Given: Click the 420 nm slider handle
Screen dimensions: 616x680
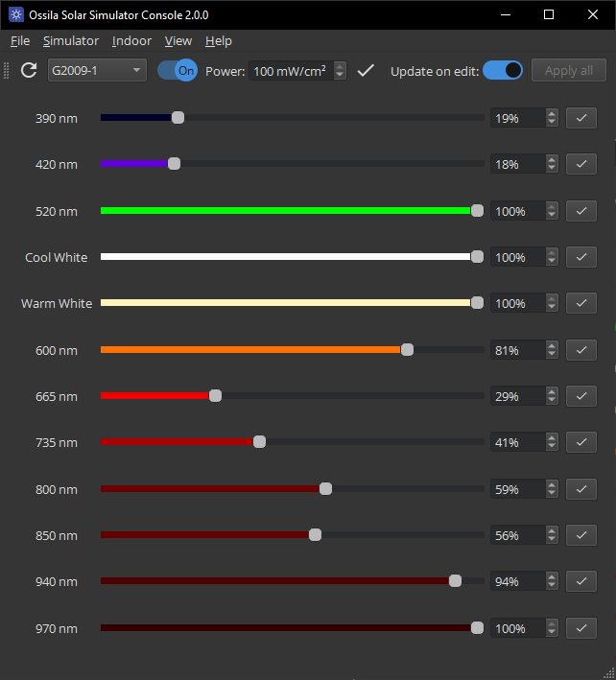Looking at the screenshot, I should click(174, 163).
